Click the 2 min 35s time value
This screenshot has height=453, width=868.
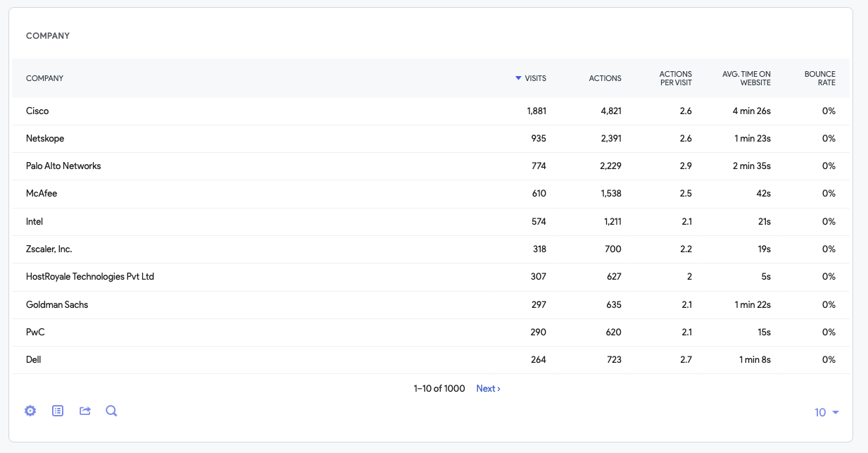(x=751, y=166)
